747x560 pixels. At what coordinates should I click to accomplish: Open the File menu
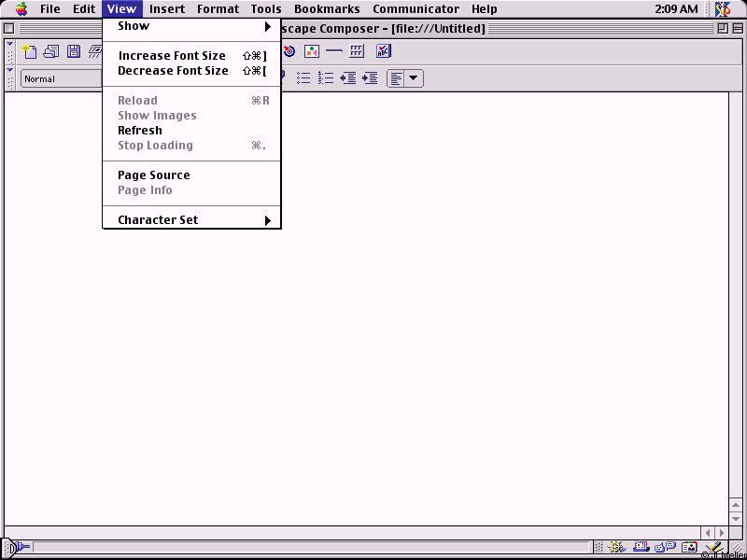coord(50,9)
